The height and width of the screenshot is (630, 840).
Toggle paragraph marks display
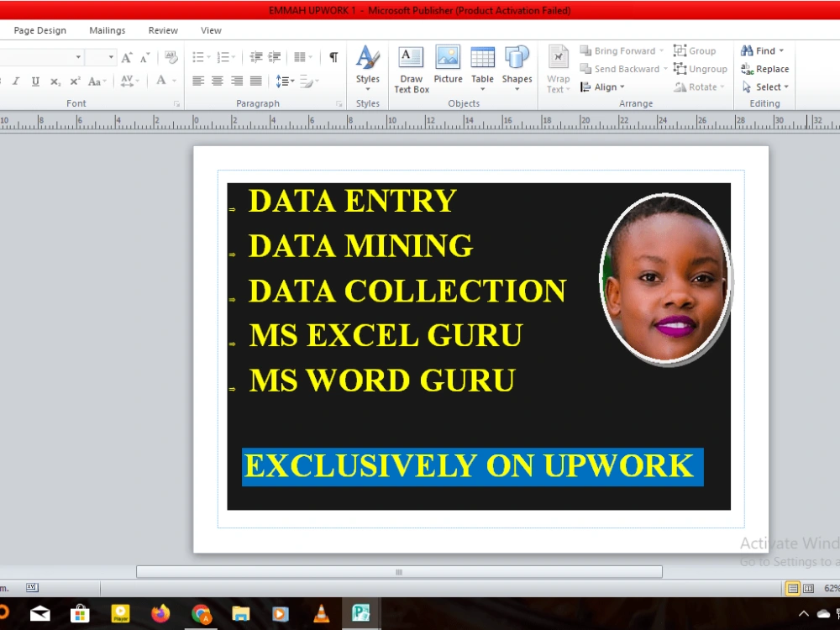(333, 57)
